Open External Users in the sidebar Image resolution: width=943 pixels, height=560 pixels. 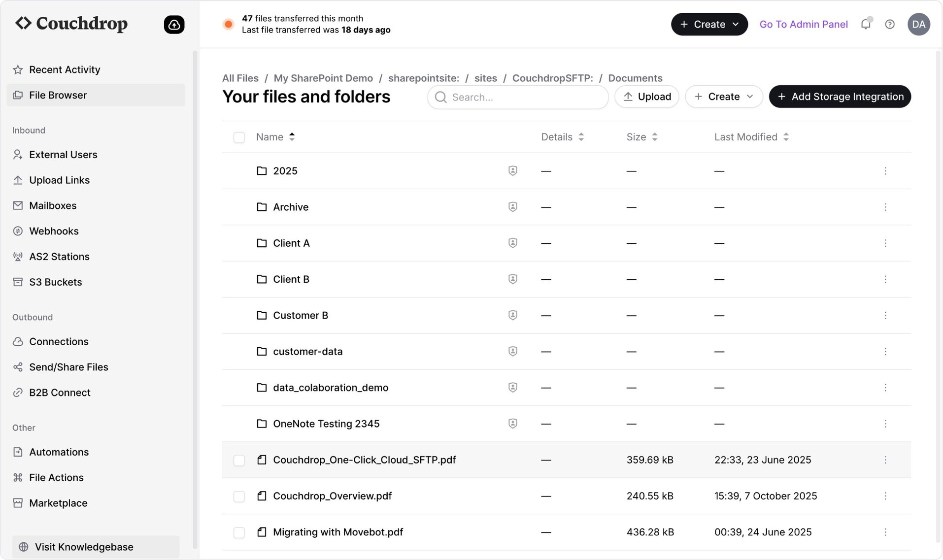point(96,155)
